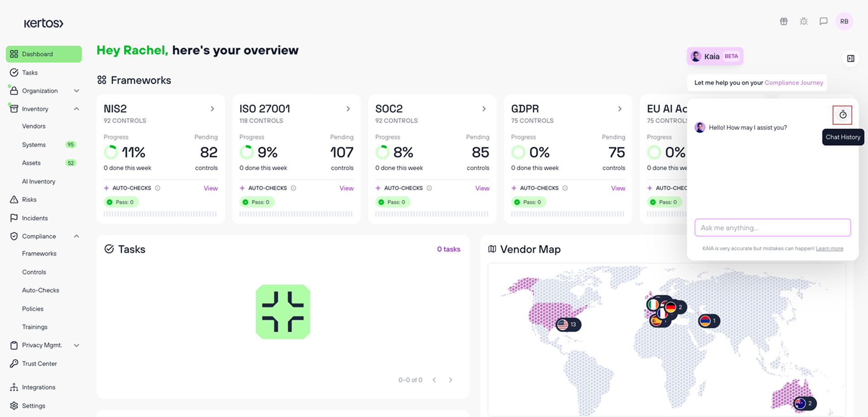Open Policies under Compliance
The image size is (868, 417).
33,309
